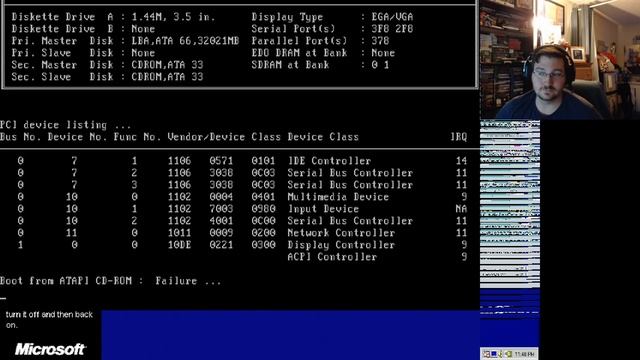
Task: Click the '378' parallel port value
Action: pos(380,41)
